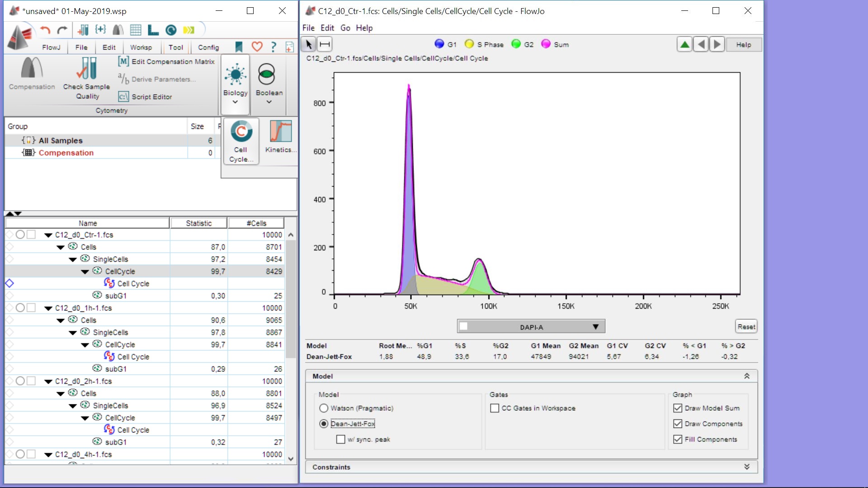This screenshot has width=868, height=488.
Task: Click the Check Sample Quality icon
Action: (x=86, y=77)
